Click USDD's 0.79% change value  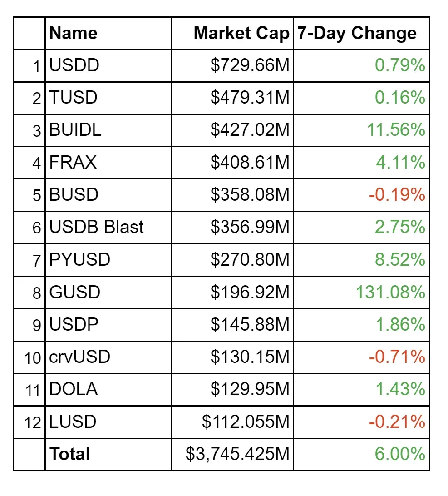[400, 66]
